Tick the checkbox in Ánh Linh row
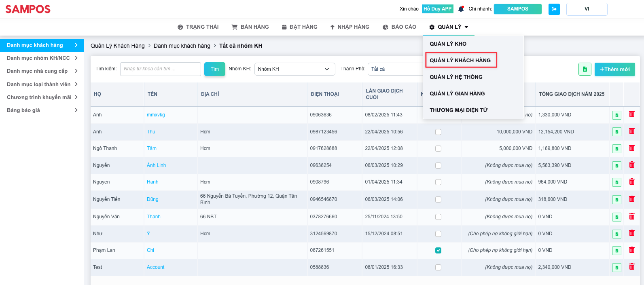644x285 pixels. click(x=438, y=165)
